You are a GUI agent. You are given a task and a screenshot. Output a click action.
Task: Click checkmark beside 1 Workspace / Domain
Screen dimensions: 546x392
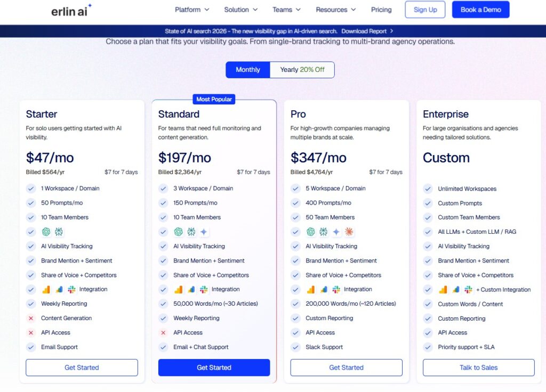coord(31,189)
